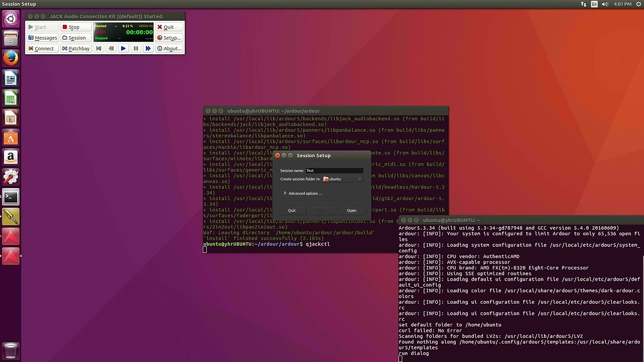
Task: Click Open in the Session Setup dialog
Action: [x=351, y=211]
